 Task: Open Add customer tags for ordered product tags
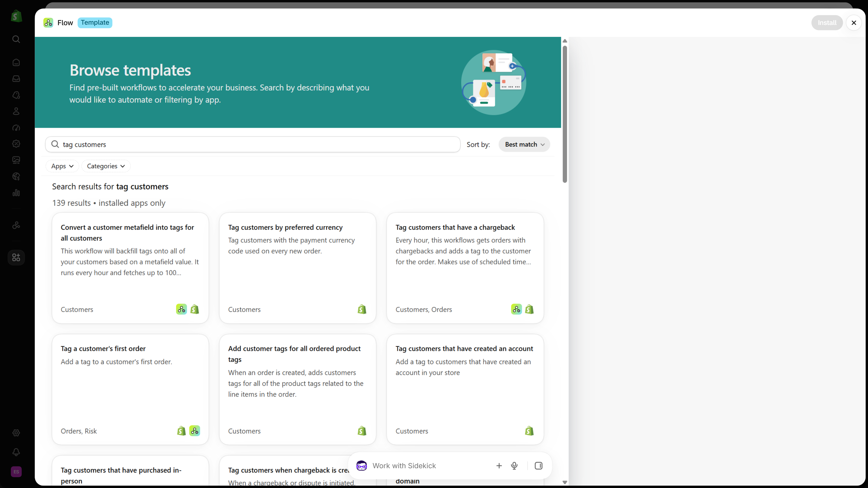tap(298, 389)
